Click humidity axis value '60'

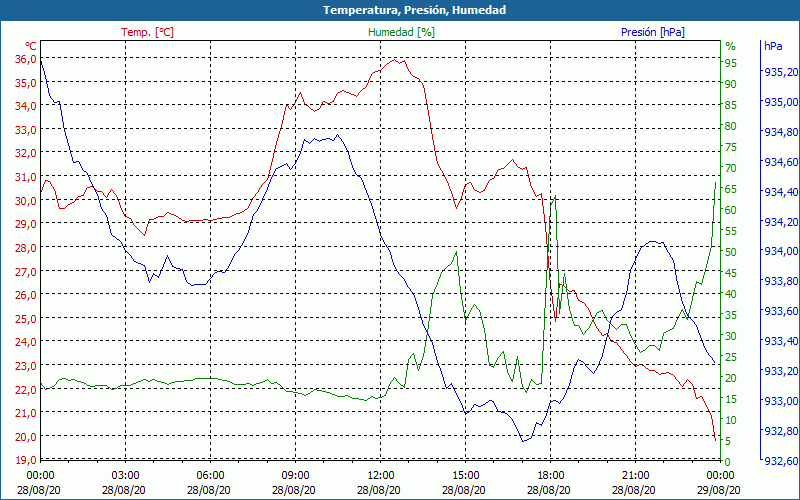pos(731,210)
